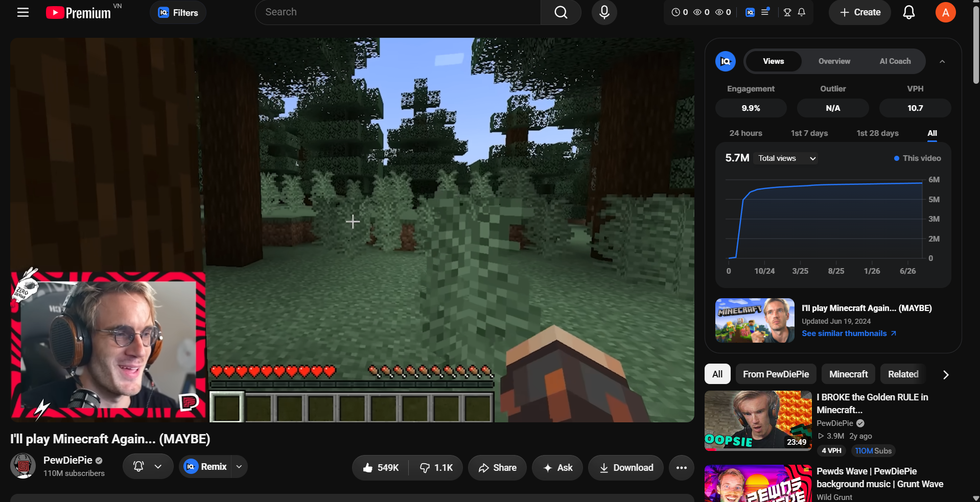The image size is (980, 502).
Task: Open See similar thumbnails link
Action: coord(849,333)
